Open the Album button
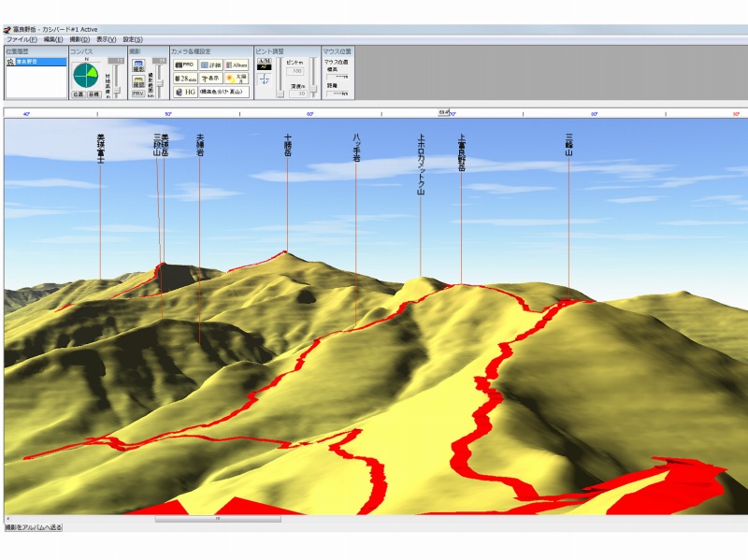 coord(237,65)
